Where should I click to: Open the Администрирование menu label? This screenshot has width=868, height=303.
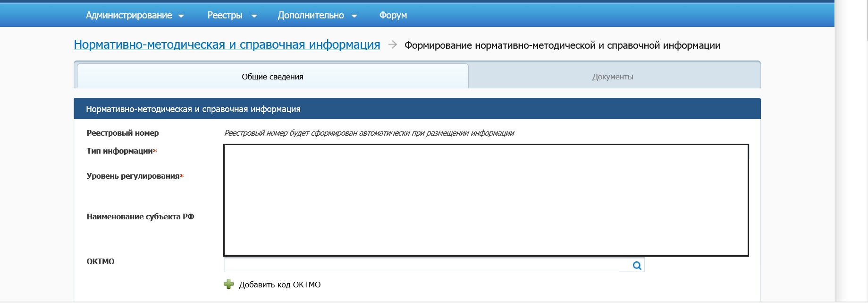(x=128, y=15)
